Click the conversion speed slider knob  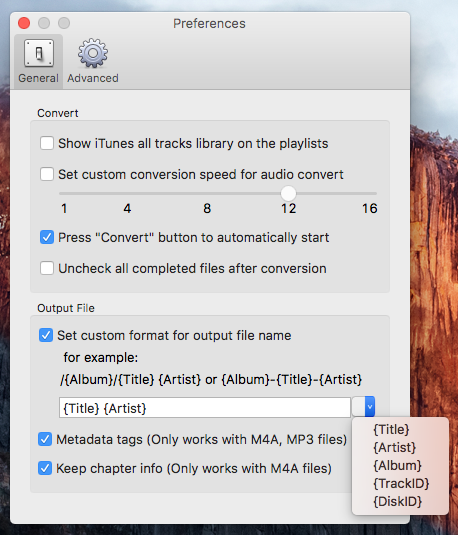288,193
